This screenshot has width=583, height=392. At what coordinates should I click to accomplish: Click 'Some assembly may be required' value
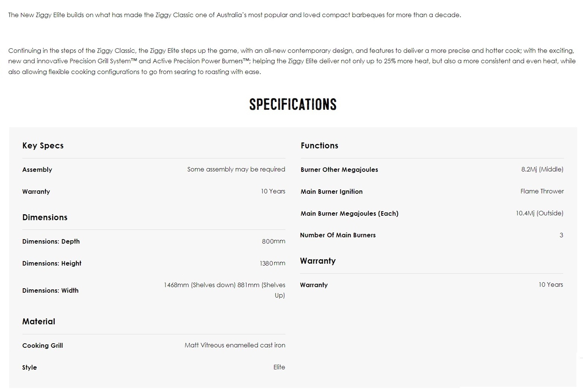(236, 169)
